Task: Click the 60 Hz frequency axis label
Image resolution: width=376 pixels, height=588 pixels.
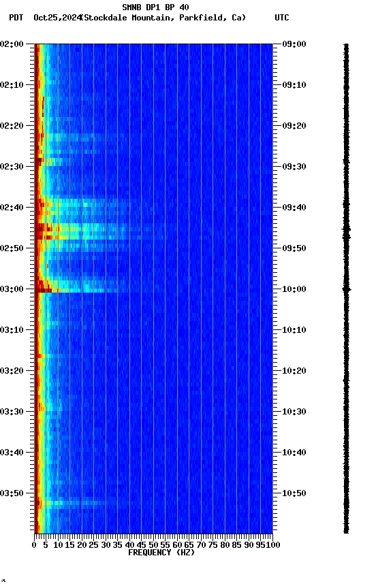Action: (177, 545)
